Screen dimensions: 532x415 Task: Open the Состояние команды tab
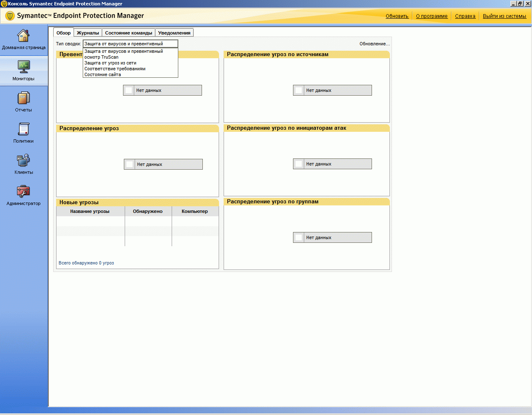tap(128, 33)
